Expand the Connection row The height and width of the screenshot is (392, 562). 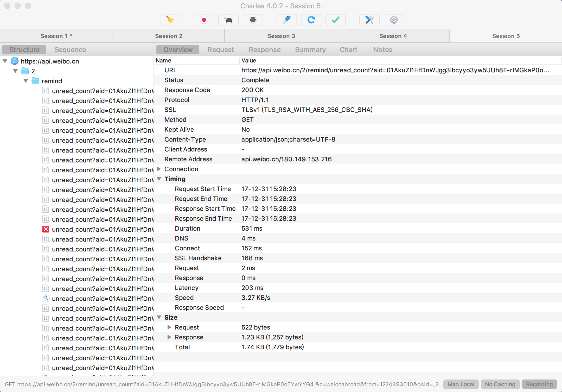[159, 169]
